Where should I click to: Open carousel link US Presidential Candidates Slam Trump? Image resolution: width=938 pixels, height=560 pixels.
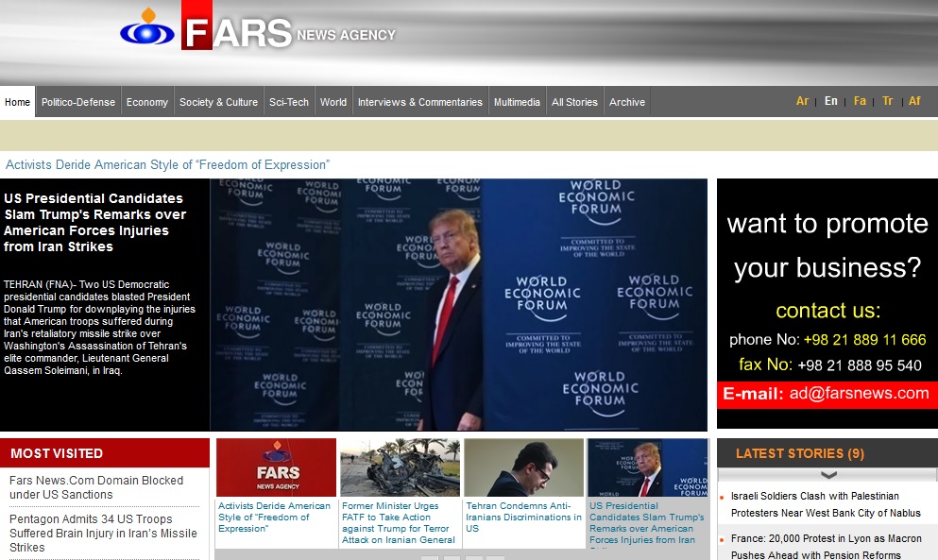(x=647, y=523)
